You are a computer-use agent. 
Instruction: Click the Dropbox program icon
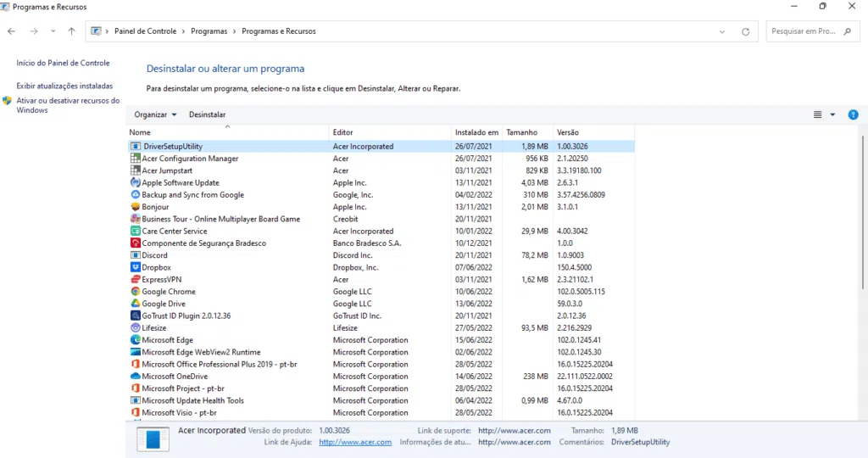pos(135,267)
